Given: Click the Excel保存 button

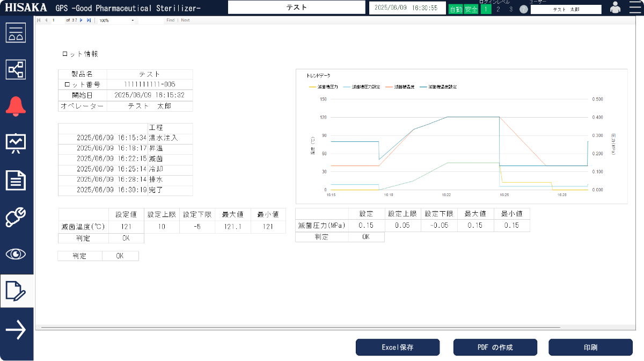Looking at the screenshot, I should (398, 348).
